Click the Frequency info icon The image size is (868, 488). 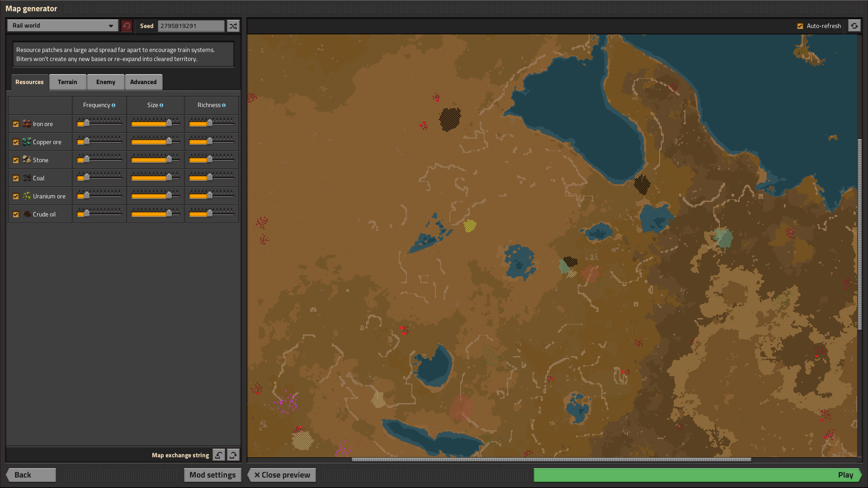[113, 105]
